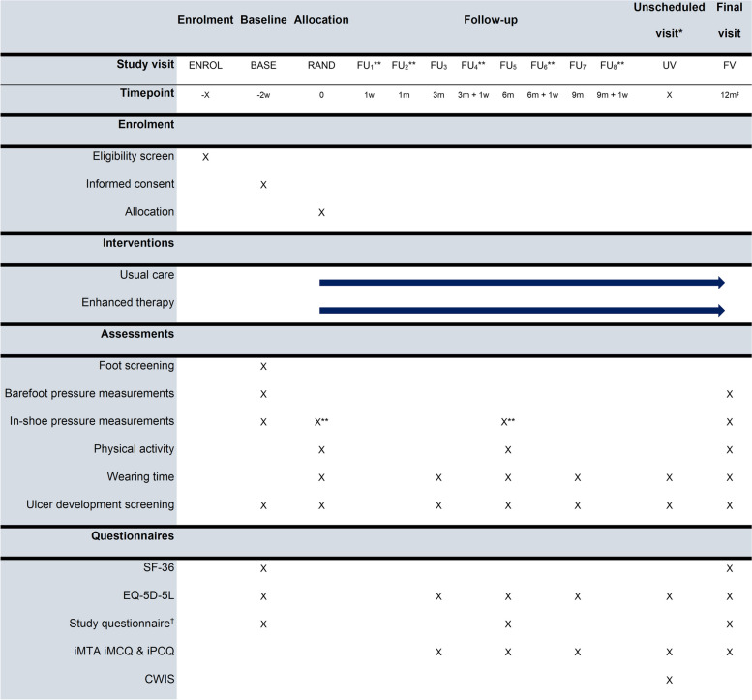Click the '9m + 1w' timepoint value
The width and height of the screenshot is (752, 700).
point(613,95)
